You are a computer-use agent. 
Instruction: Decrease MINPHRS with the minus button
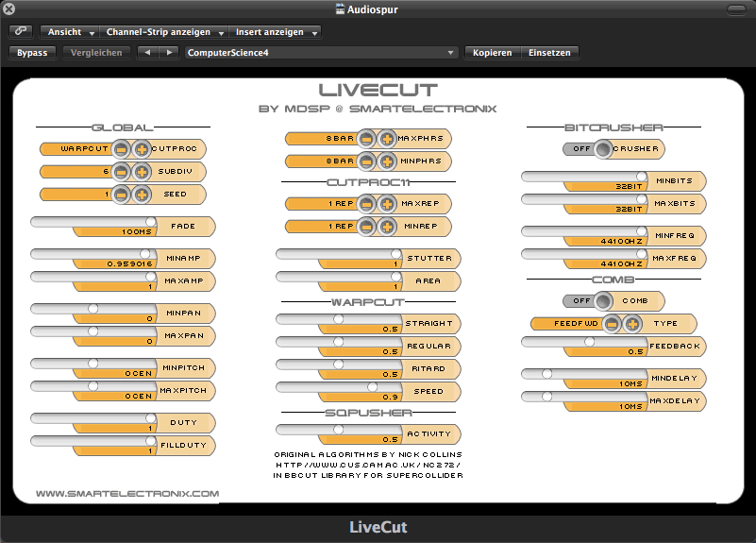tap(366, 161)
